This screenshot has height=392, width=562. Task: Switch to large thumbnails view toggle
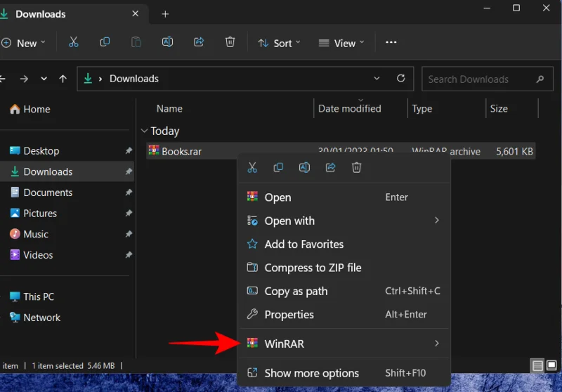point(553,366)
